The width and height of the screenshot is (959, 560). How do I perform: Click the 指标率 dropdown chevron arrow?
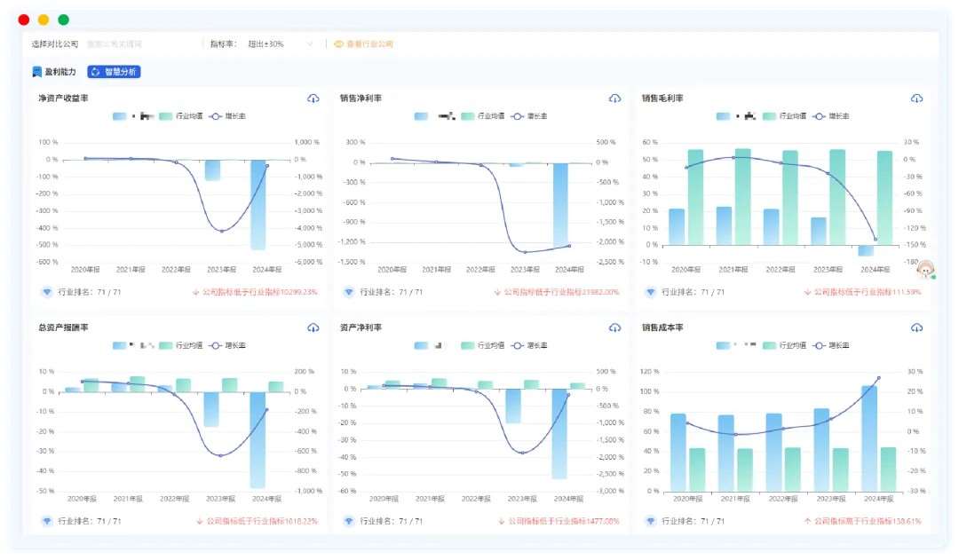click(x=310, y=43)
